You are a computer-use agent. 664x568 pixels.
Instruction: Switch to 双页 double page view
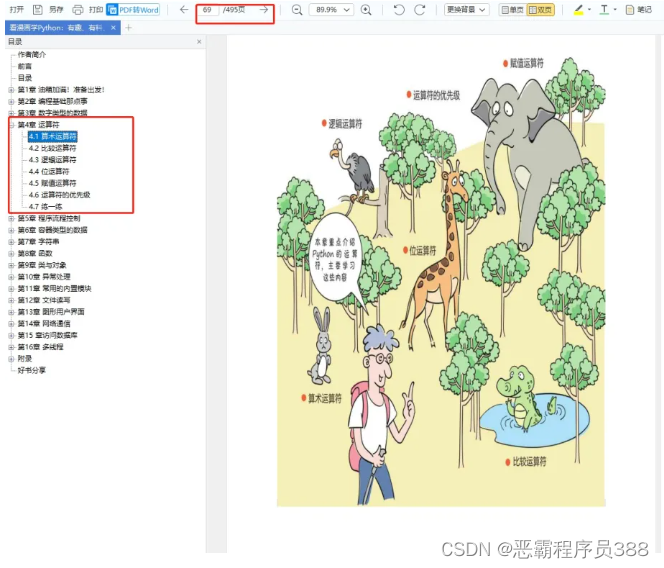[540, 9]
